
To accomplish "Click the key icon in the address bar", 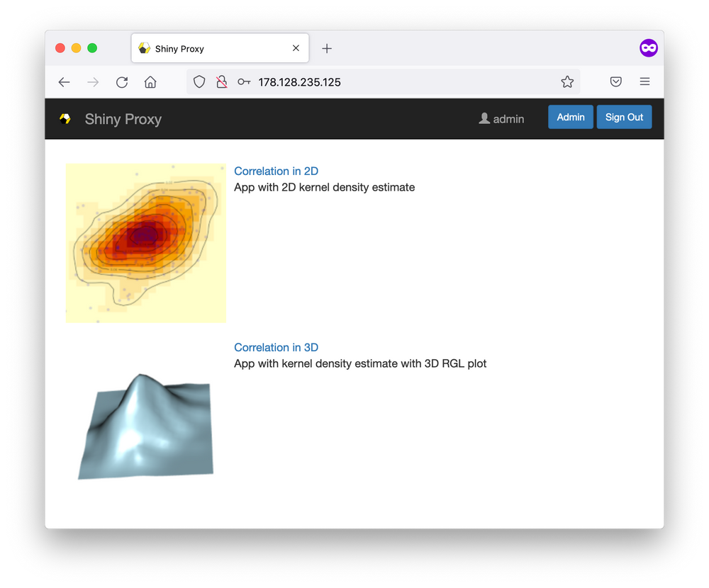I will click(x=244, y=81).
